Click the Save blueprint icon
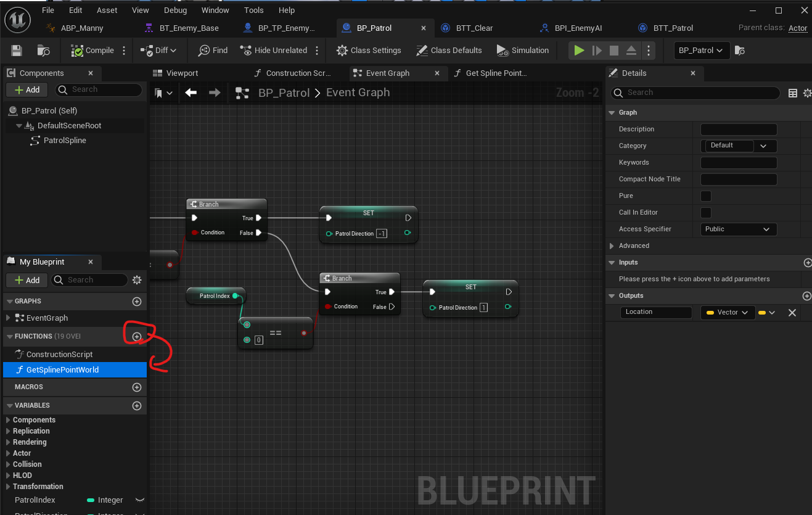This screenshot has height=515, width=812. click(x=17, y=51)
